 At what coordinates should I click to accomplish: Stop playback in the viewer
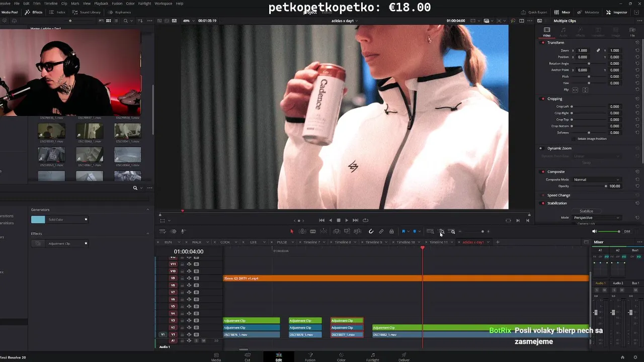point(338,220)
